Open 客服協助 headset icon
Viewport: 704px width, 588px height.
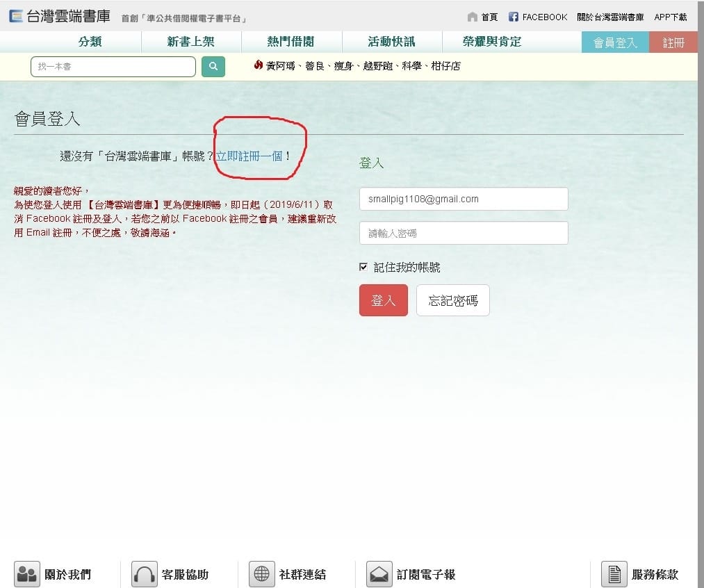click(144, 574)
